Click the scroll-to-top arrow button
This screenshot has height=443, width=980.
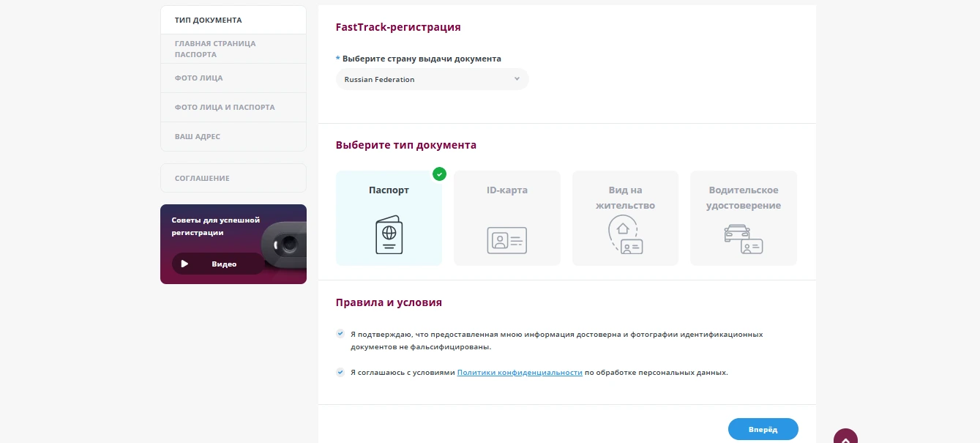845,437
